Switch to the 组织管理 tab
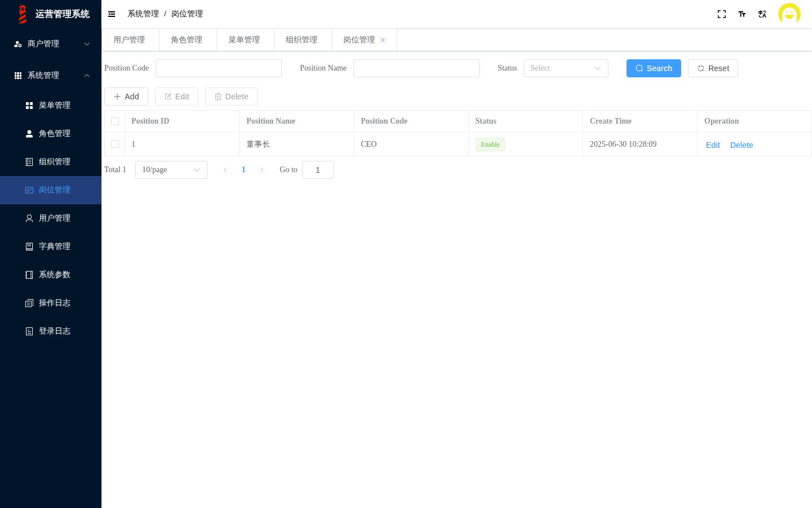 tap(302, 40)
